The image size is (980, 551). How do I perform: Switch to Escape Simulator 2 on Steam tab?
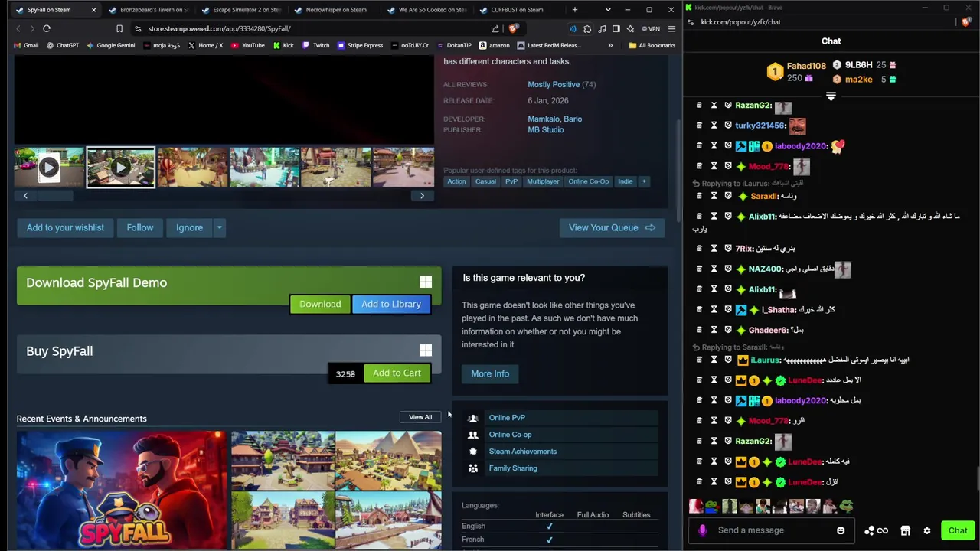(x=247, y=10)
